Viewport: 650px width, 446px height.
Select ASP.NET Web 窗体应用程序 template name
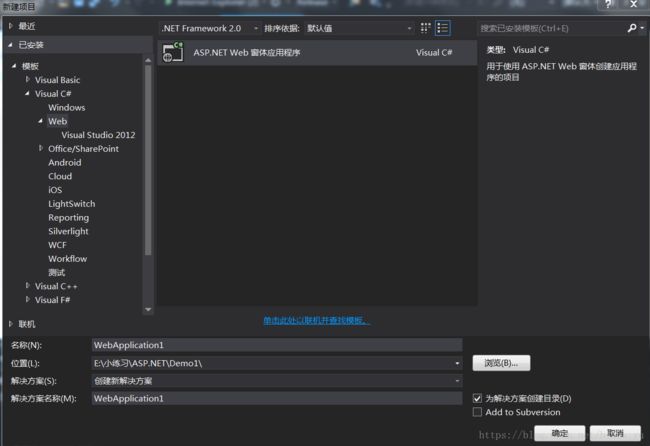tap(247, 53)
